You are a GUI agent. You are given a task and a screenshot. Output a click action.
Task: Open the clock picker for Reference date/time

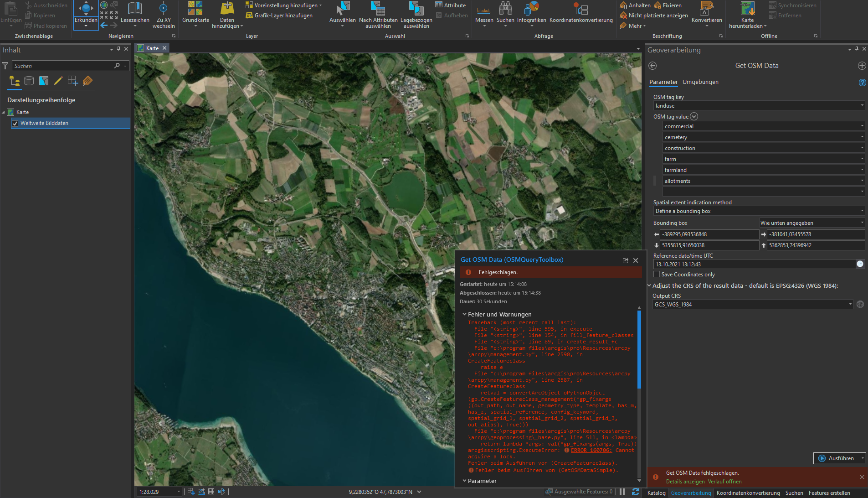[x=859, y=264]
